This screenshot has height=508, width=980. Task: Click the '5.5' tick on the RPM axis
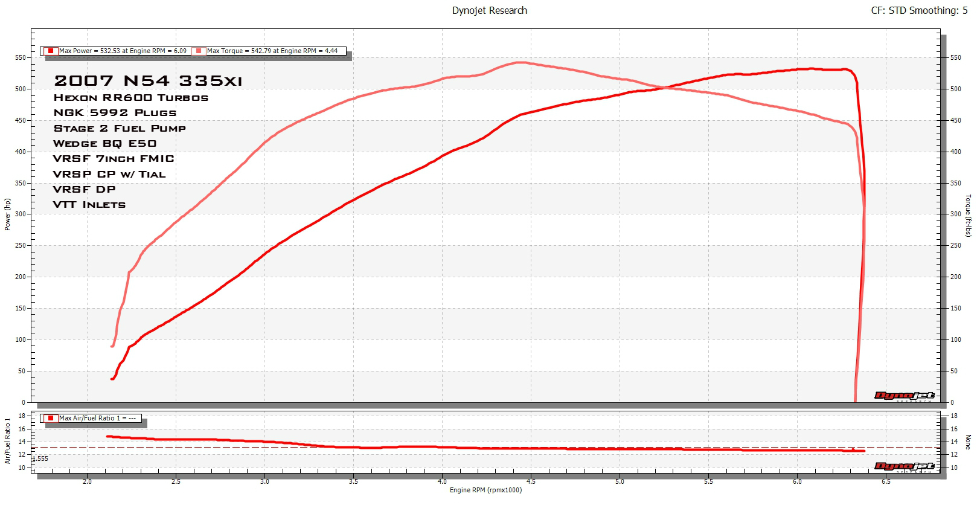coord(708,481)
